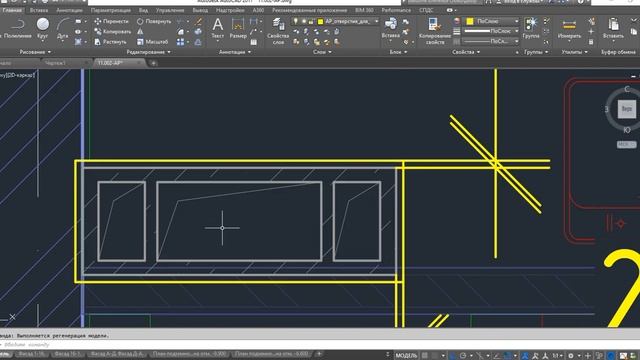640x360 pixels.
Task: Click the Фасад 1-16 layout tab
Action: click(32, 354)
